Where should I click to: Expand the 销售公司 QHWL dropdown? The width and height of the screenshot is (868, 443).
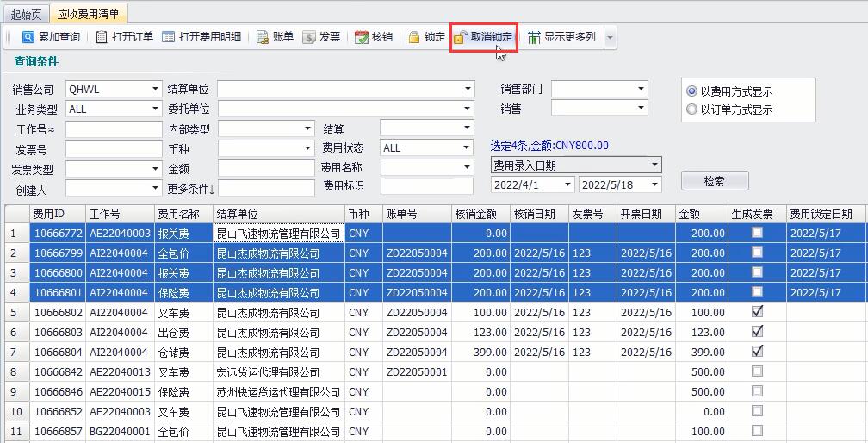155,89
